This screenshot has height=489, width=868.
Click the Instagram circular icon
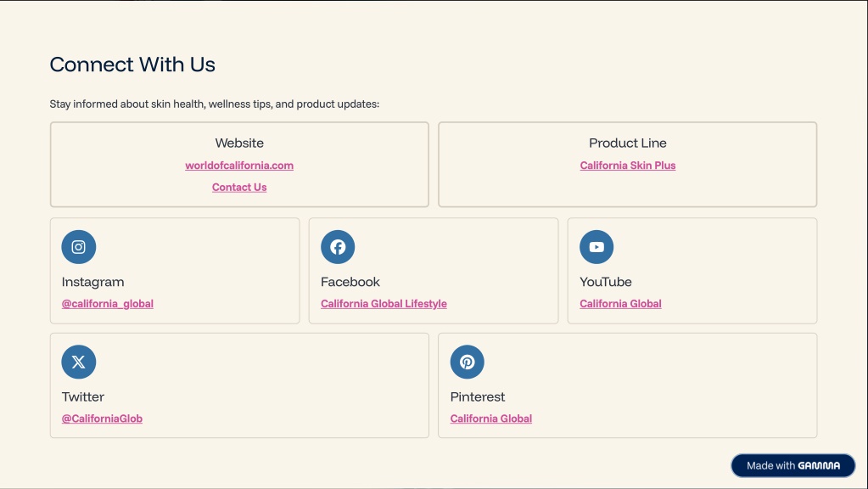coord(79,247)
